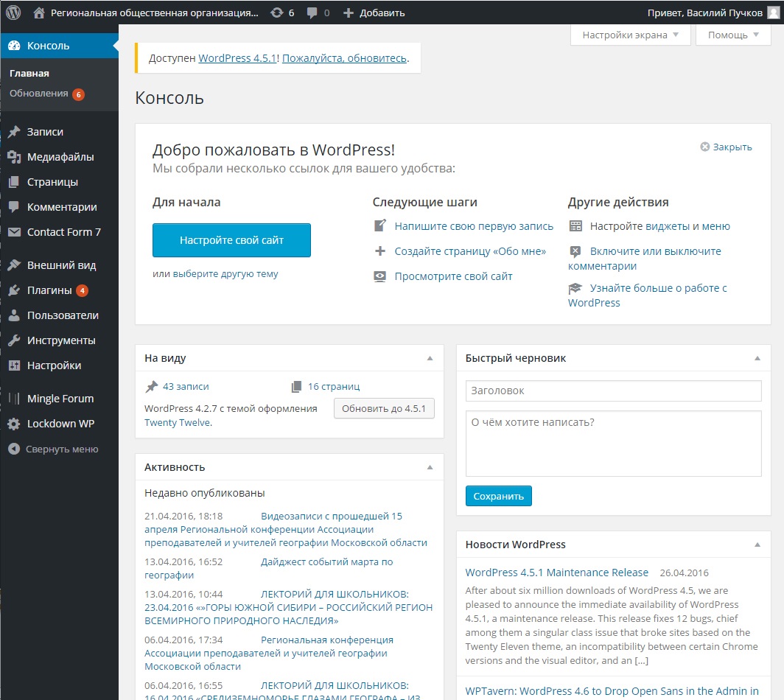784x700 pixels.
Task: Click the widgets icon by Настройте виджеты
Action: [575, 226]
